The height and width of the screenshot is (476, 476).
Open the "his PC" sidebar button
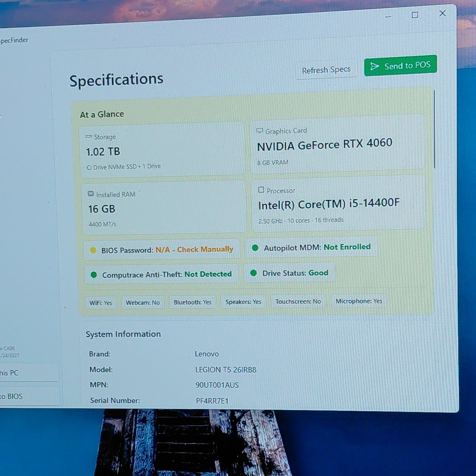(x=29, y=373)
